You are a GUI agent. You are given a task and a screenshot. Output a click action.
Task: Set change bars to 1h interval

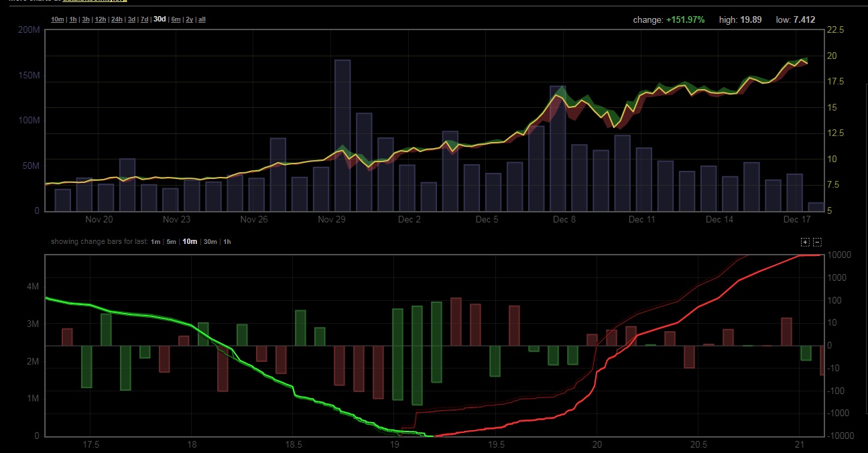point(227,242)
